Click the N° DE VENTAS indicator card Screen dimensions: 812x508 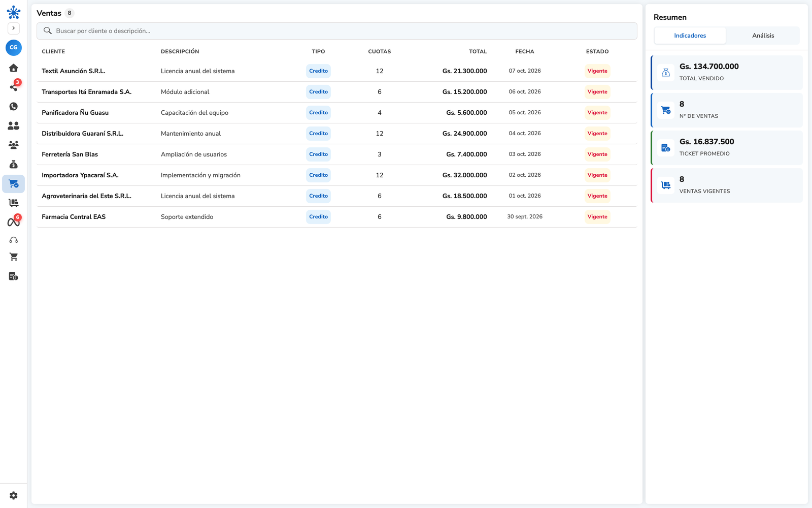[727, 110]
